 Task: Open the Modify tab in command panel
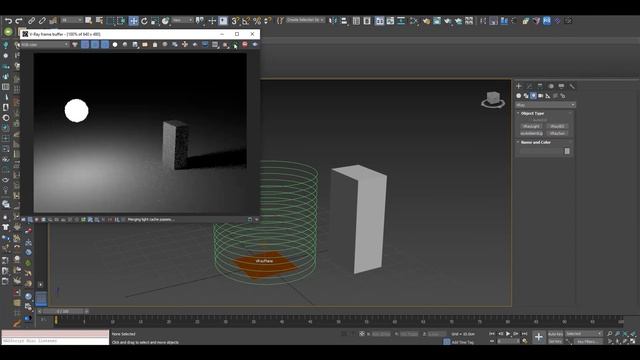pyautogui.click(x=529, y=86)
